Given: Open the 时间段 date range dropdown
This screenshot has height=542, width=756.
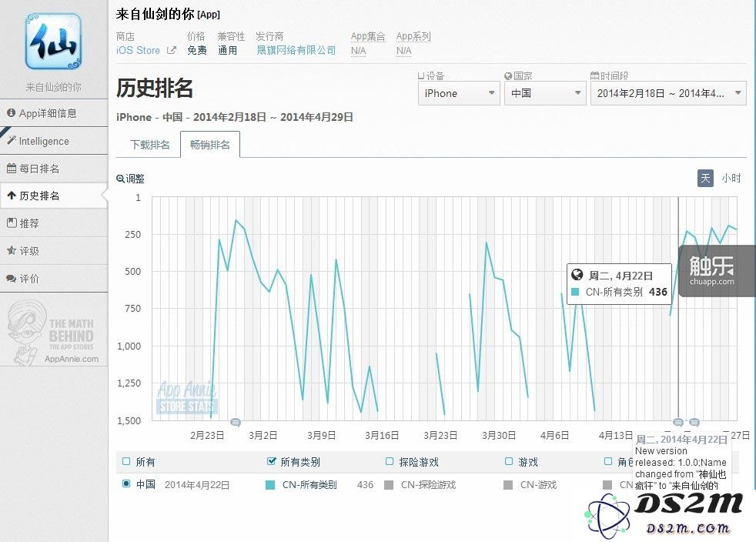Looking at the screenshot, I should 669,93.
